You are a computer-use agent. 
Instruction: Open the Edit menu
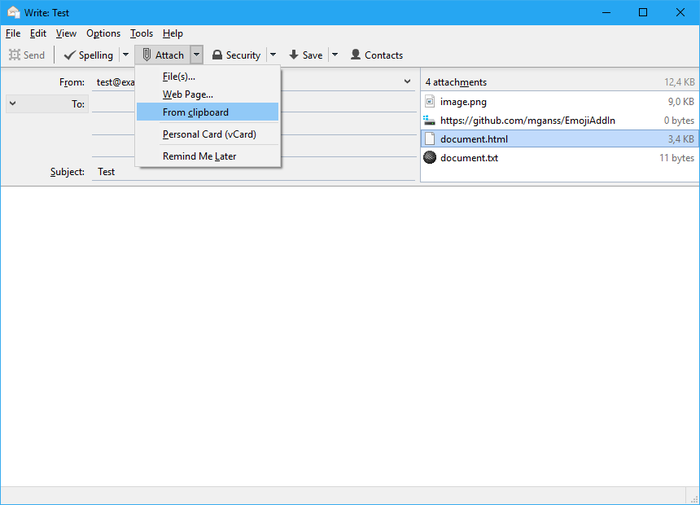tap(38, 33)
